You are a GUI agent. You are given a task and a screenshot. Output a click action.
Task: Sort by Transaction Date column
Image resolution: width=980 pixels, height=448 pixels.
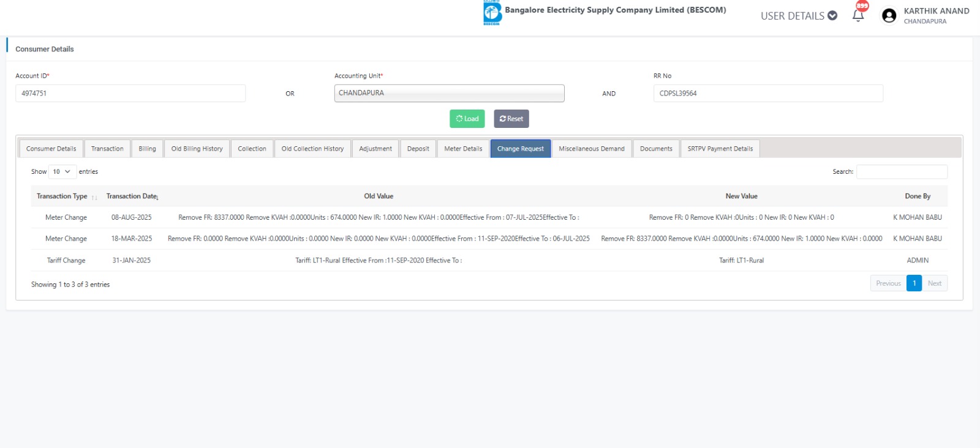(x=132, y=196)
